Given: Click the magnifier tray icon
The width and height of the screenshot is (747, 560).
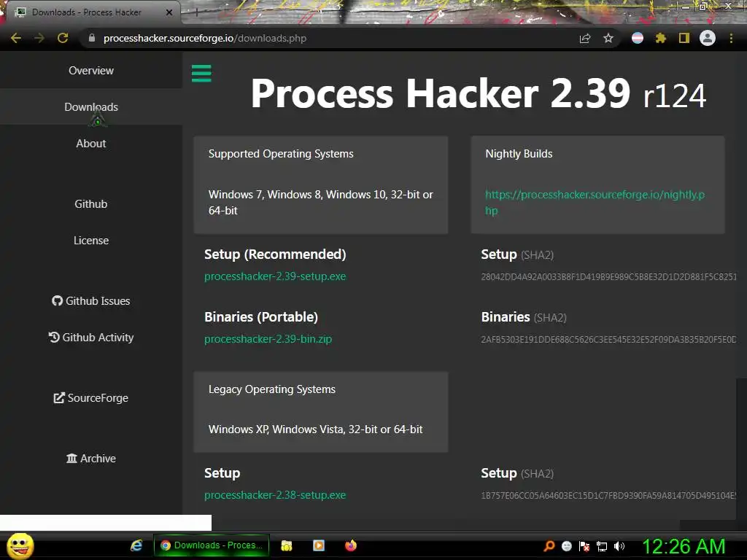Looking at the screenshot, I should point(549,545).
